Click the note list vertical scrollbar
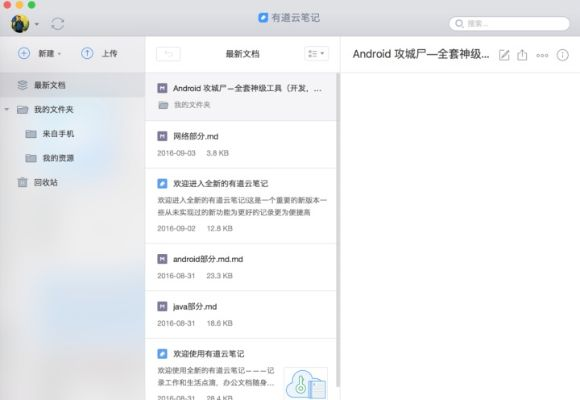The width and height of the screenshot is (580, 400). (338, 229)
